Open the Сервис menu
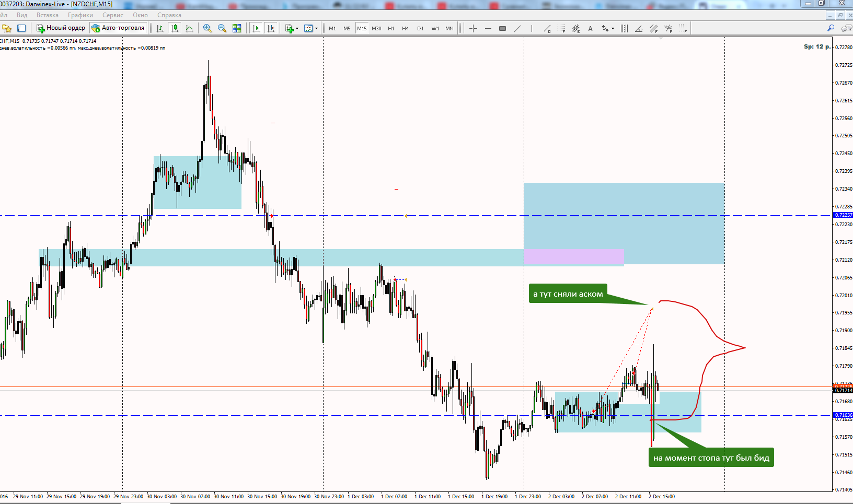The image size is (853, 504). (113, 15)
